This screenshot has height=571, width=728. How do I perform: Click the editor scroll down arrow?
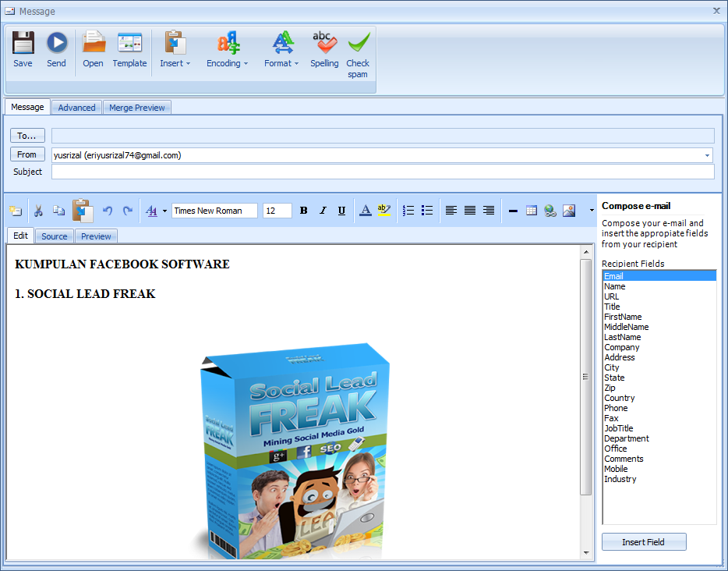click(586, 553)
